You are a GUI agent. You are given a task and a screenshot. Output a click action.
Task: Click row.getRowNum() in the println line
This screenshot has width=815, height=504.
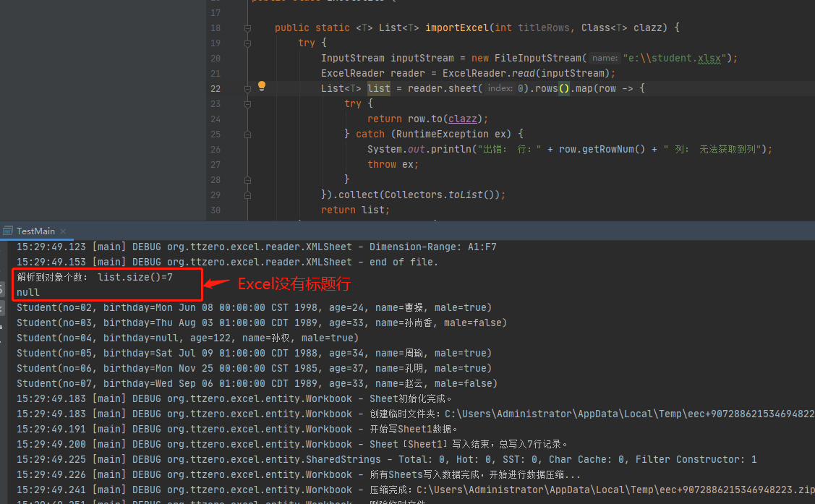coord(602,149)
